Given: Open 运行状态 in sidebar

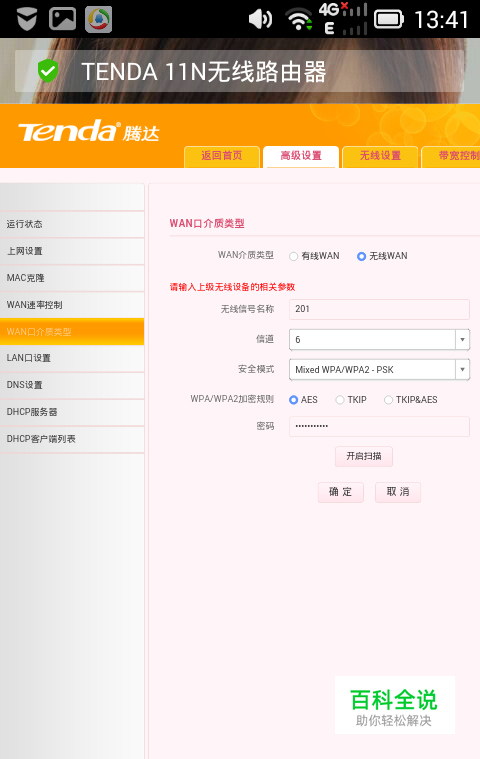Looking at the screenshot, I should click(72, 224).
